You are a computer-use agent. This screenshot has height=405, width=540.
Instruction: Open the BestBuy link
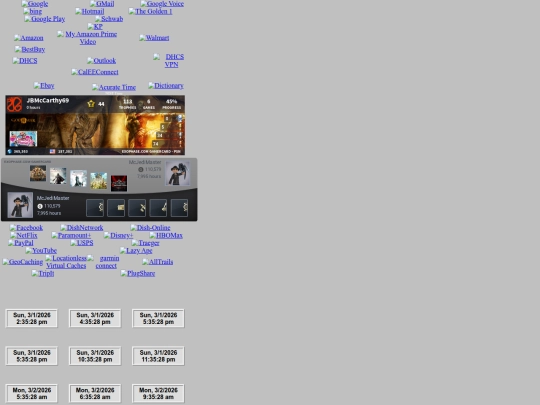point(30,49)
